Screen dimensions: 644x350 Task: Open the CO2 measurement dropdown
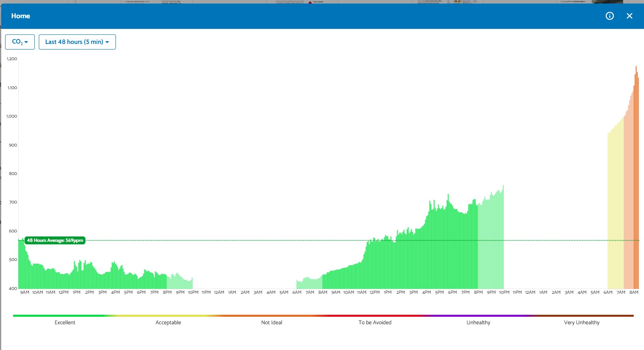[20, 42]
